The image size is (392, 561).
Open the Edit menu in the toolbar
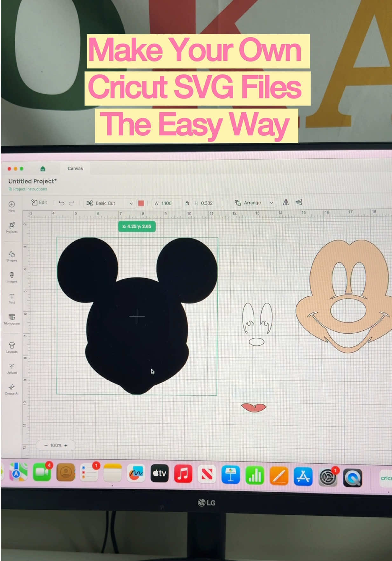tap(39, 202)
